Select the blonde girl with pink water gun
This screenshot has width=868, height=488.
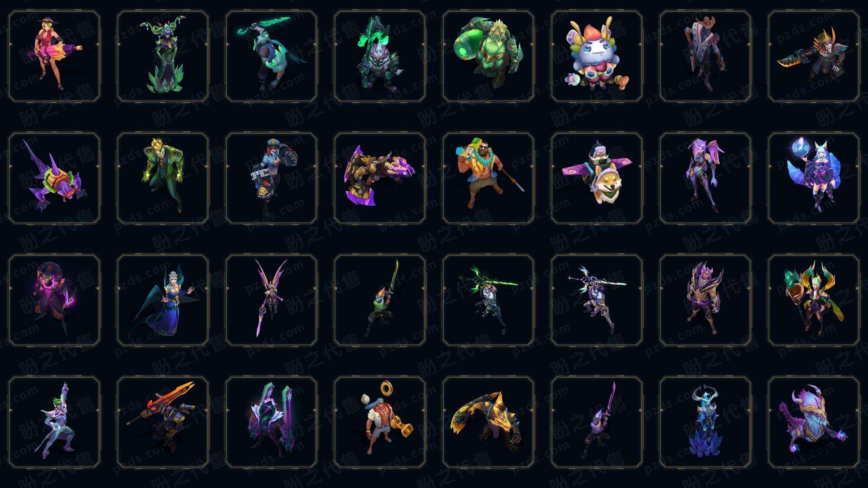54,56
